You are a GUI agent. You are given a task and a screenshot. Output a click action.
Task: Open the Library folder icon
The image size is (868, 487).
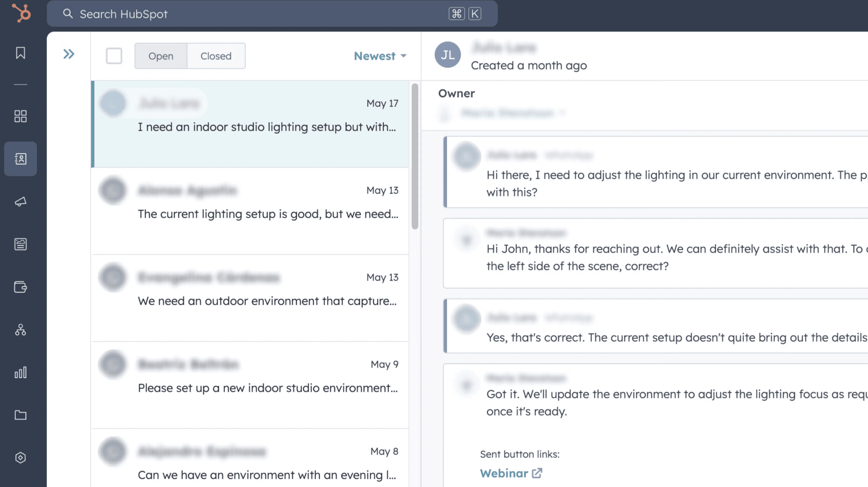20,416
